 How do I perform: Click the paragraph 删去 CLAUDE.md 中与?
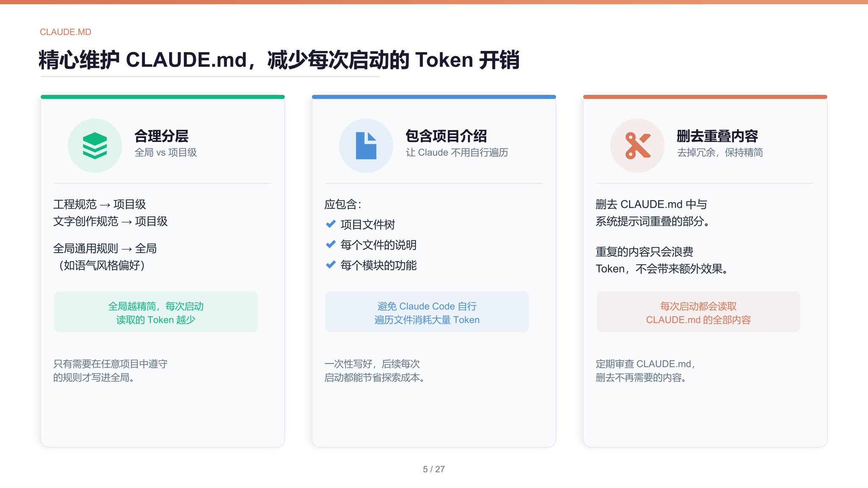[653, 213]
